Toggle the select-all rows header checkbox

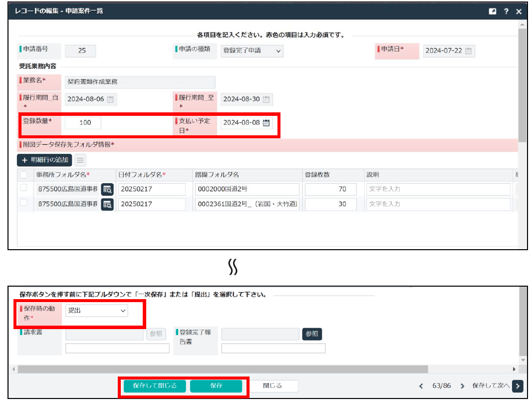[23, 175]
